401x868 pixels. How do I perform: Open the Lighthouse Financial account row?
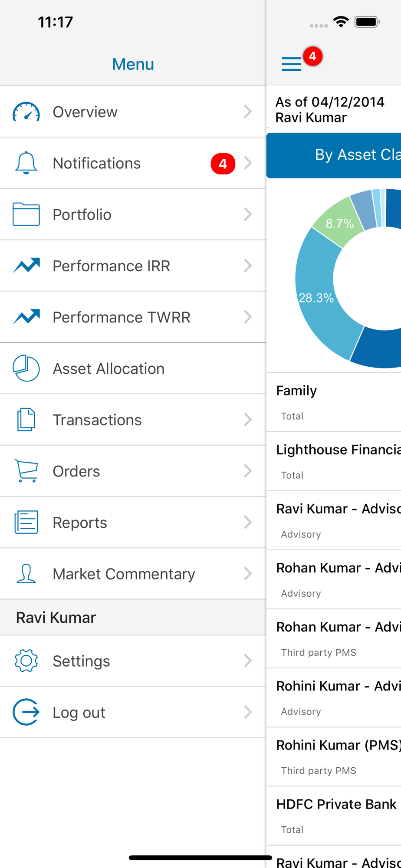tap(334, 461)
